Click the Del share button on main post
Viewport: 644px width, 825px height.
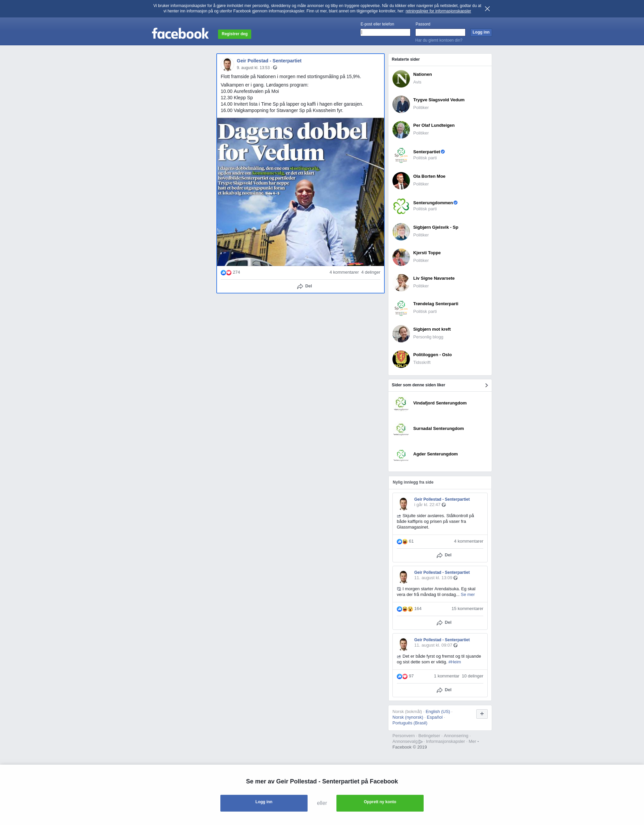(x=305, y=286)
